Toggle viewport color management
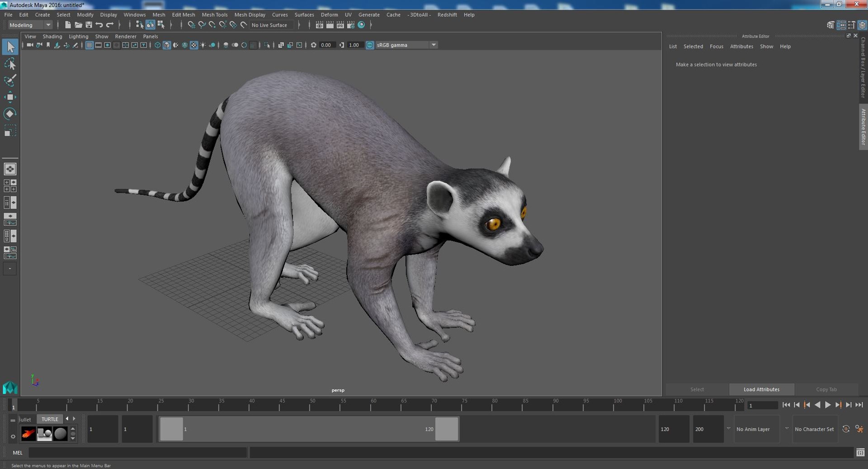 pos(370,45)
